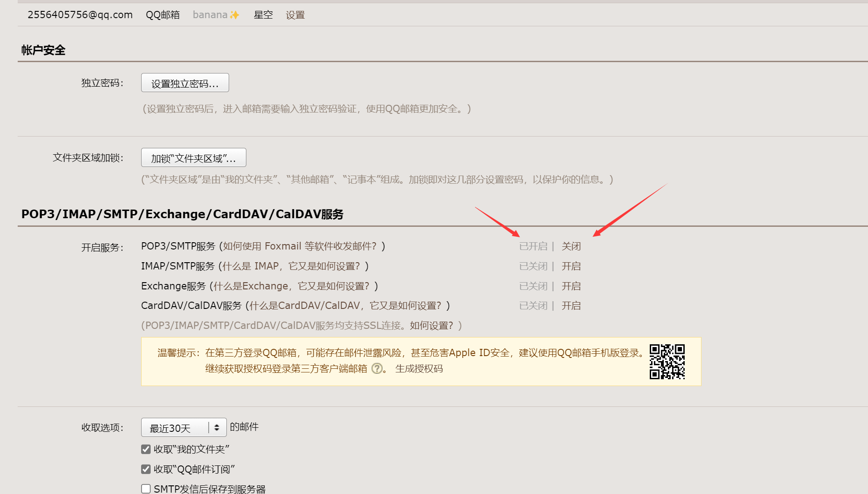Toggle the 收取"QQ邮件订阅" checkbox
The height and width of the screenshot is (494, 868).
click(146, 469)
